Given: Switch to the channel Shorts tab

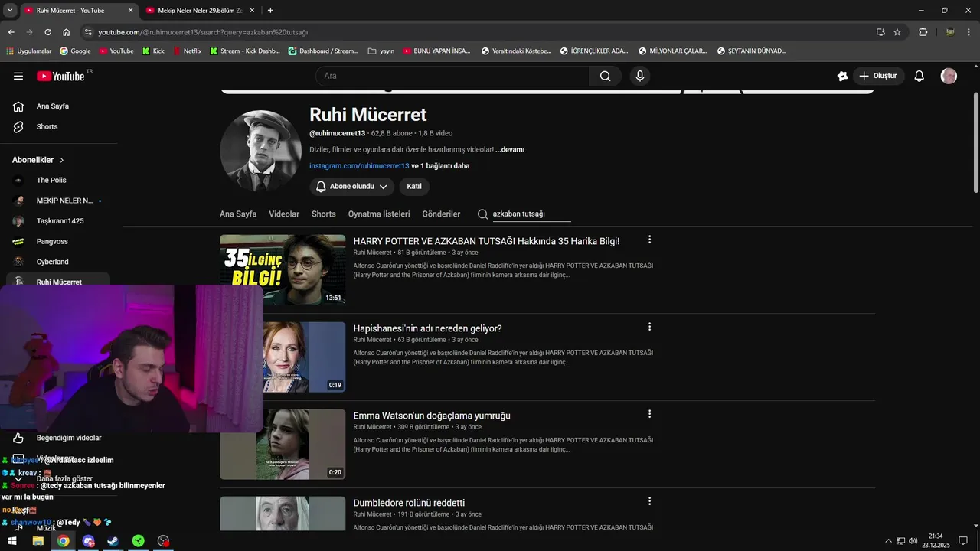Looking at the screenshot, I should coord(324,214).
